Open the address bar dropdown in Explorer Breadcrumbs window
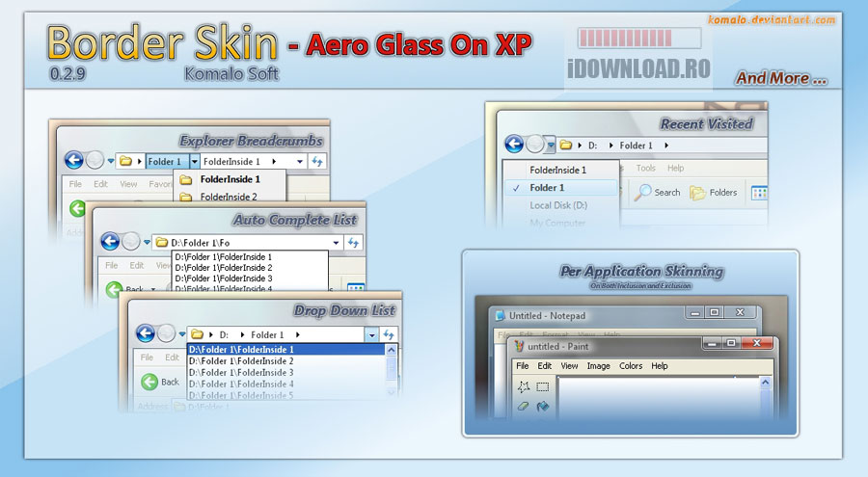Screen dimensions: 868x477 (300, 162)
